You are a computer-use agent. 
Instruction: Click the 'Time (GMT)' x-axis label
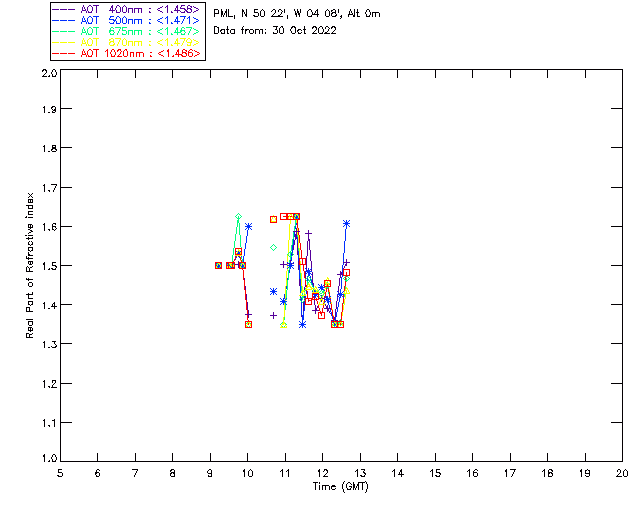(x=341, y=485)
